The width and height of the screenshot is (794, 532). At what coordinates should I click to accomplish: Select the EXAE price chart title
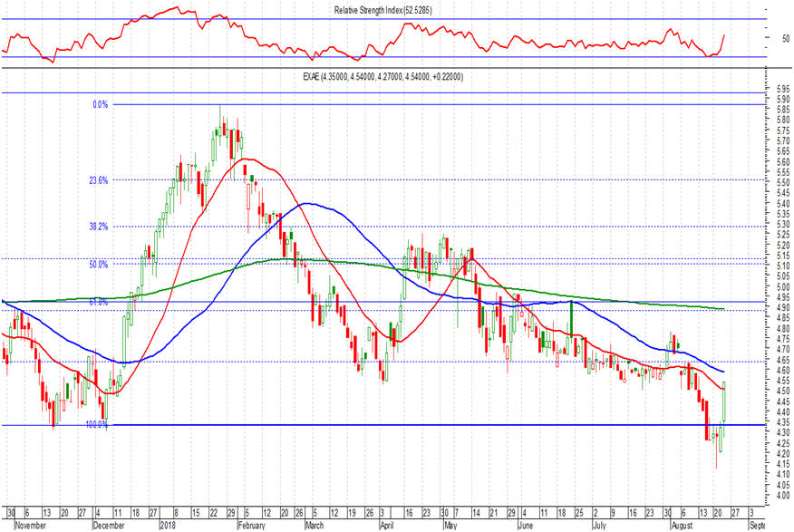pos(382,78)
